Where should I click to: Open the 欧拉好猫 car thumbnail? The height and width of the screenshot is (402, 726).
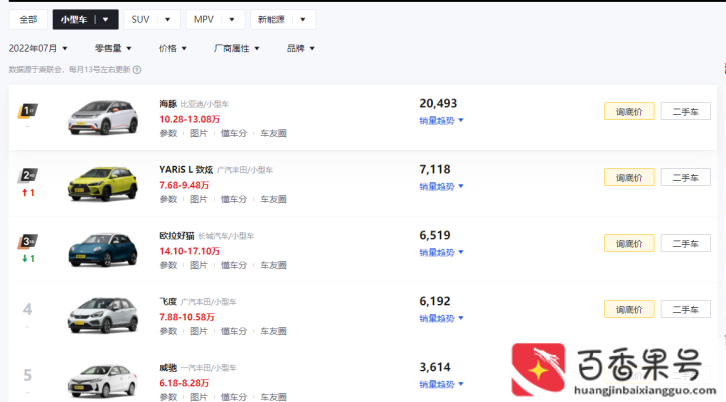pos(103,250)
